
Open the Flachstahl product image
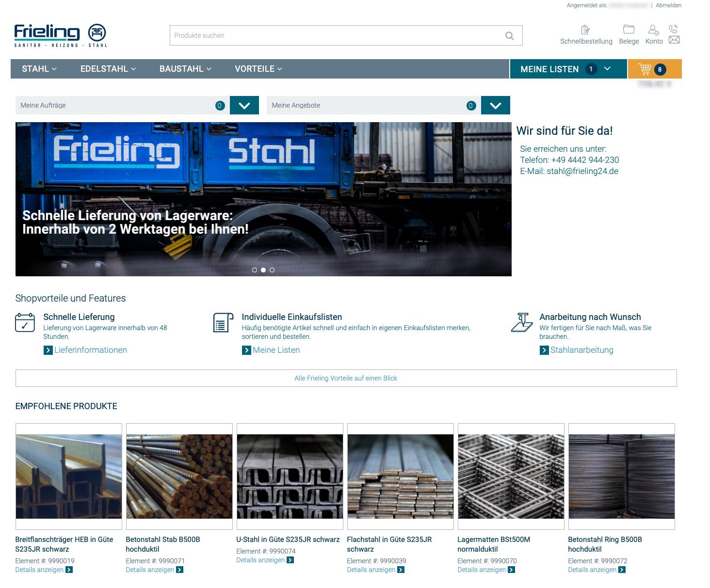(401, 477)
